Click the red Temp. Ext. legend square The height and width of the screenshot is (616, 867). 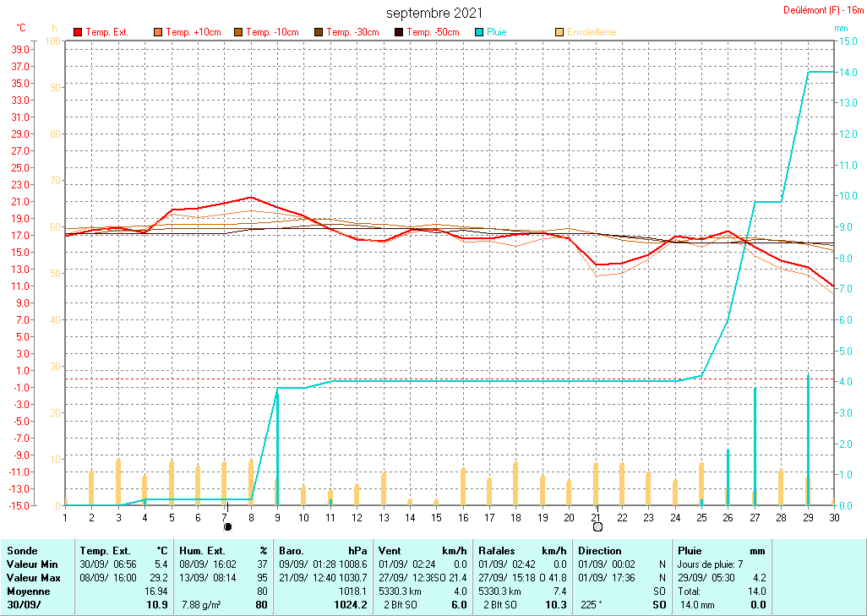pos(79,32)
